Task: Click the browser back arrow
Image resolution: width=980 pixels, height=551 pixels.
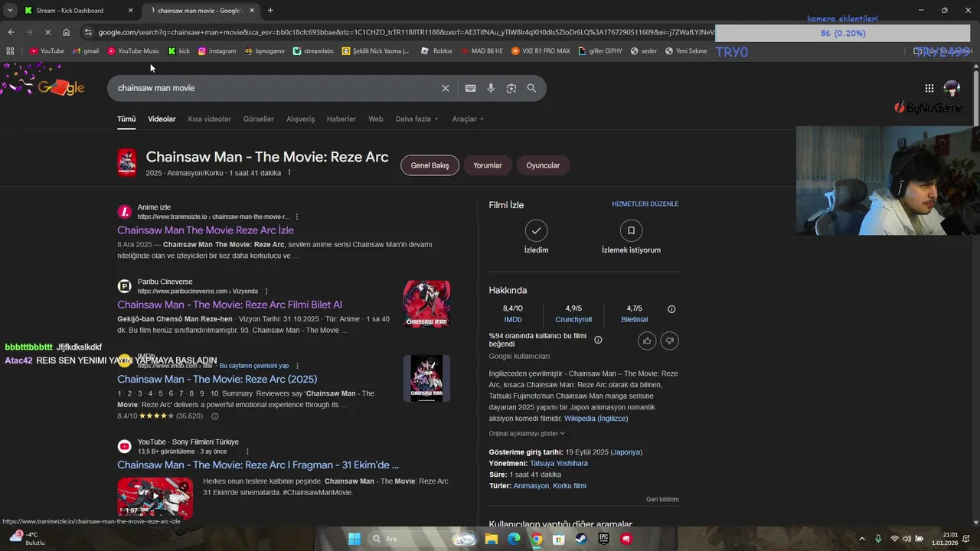Action: tap(11, 32)
